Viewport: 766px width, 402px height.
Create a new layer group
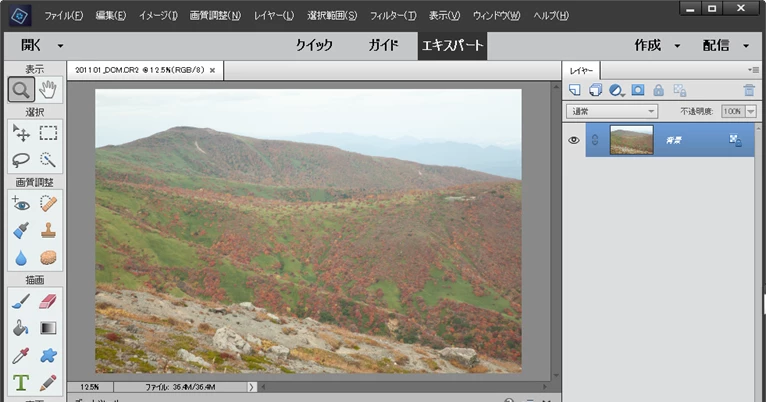click(595, 90)
